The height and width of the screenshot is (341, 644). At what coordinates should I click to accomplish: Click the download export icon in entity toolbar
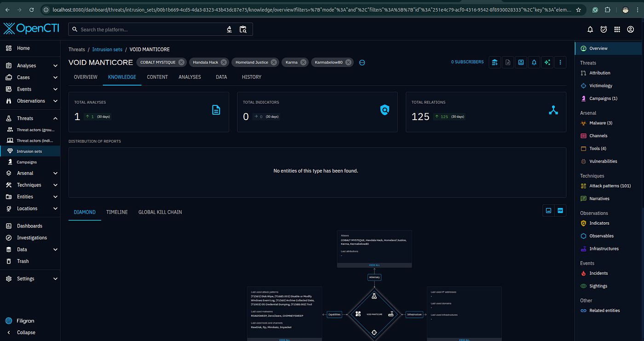point(521,62)
